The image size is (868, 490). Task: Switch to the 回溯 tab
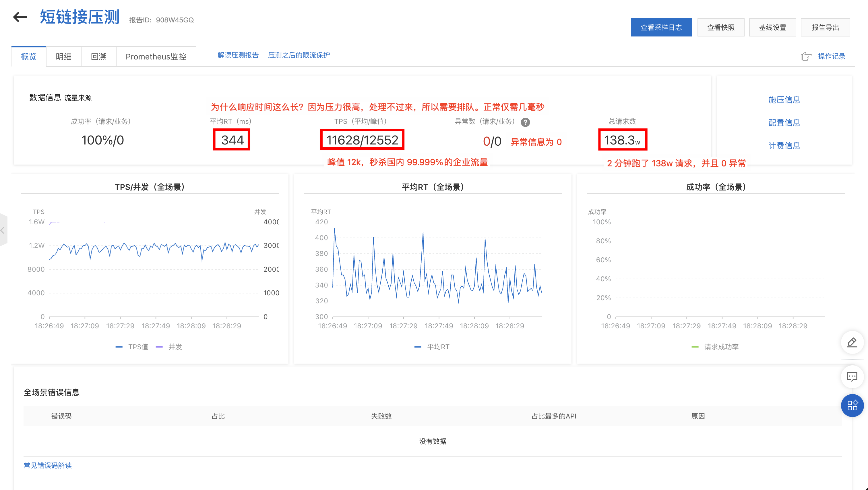pyautogui.click(x=99, y=56)
